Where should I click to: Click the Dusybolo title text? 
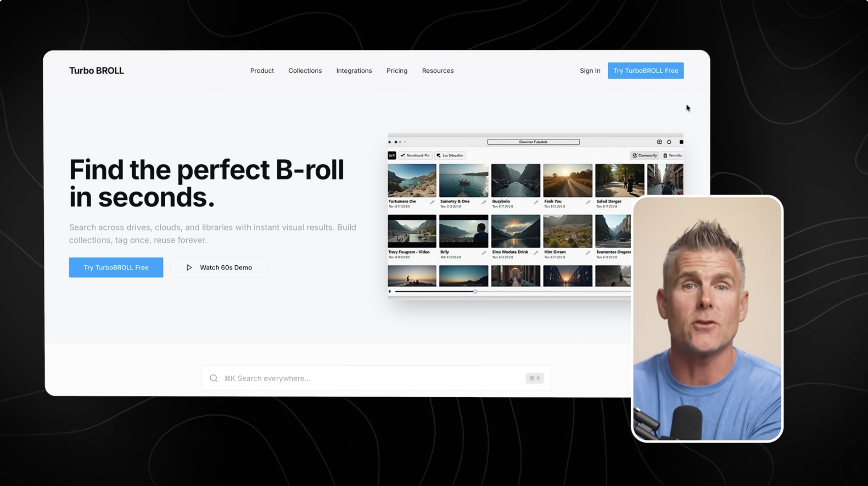click(501, 201)
